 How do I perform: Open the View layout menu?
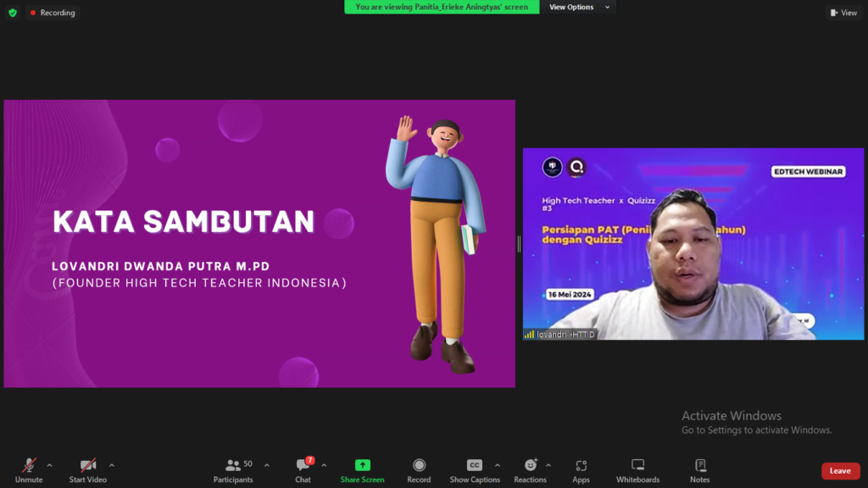coord(843,13)
